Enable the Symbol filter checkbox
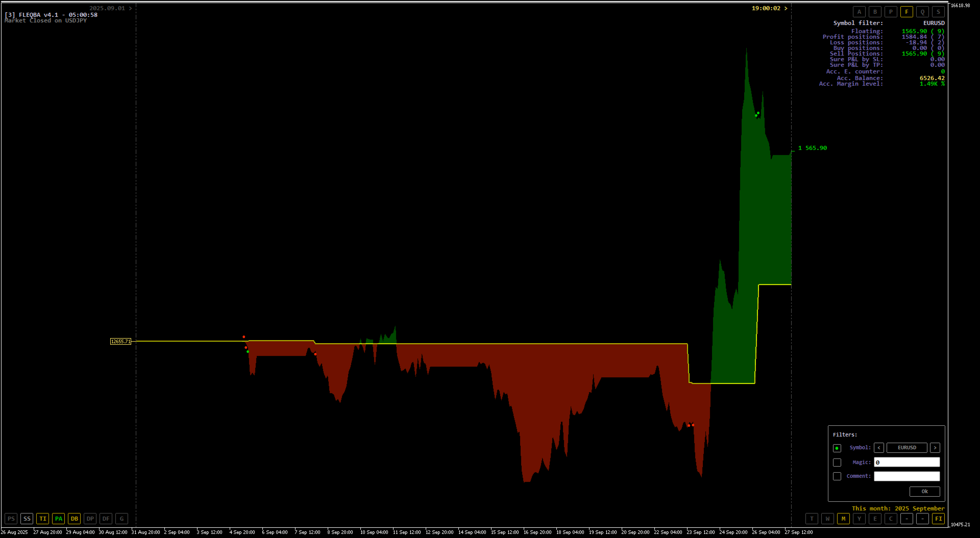980x538 pixels. point(837,448)
